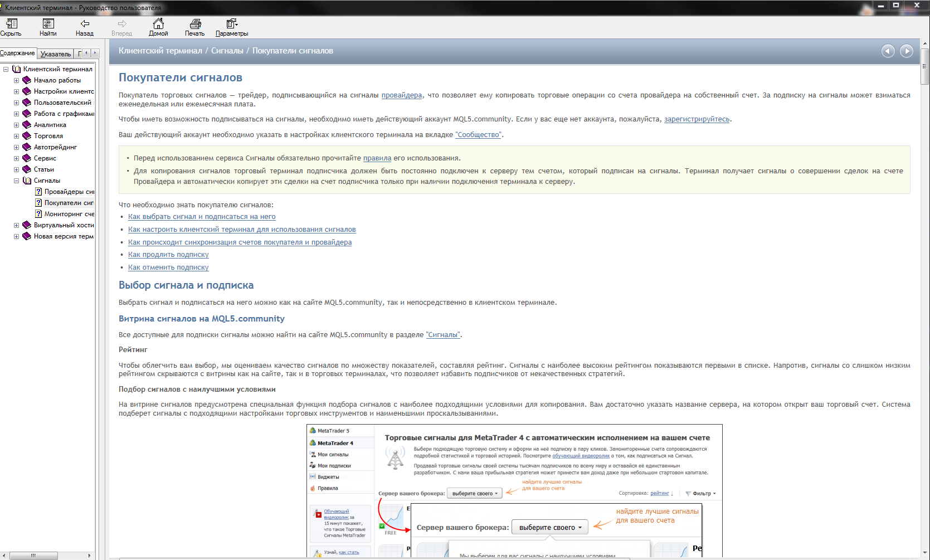Click the Выбор сигнала и подписка heading
The height and width of the screenshot is (560, 930).
point(186,285)
